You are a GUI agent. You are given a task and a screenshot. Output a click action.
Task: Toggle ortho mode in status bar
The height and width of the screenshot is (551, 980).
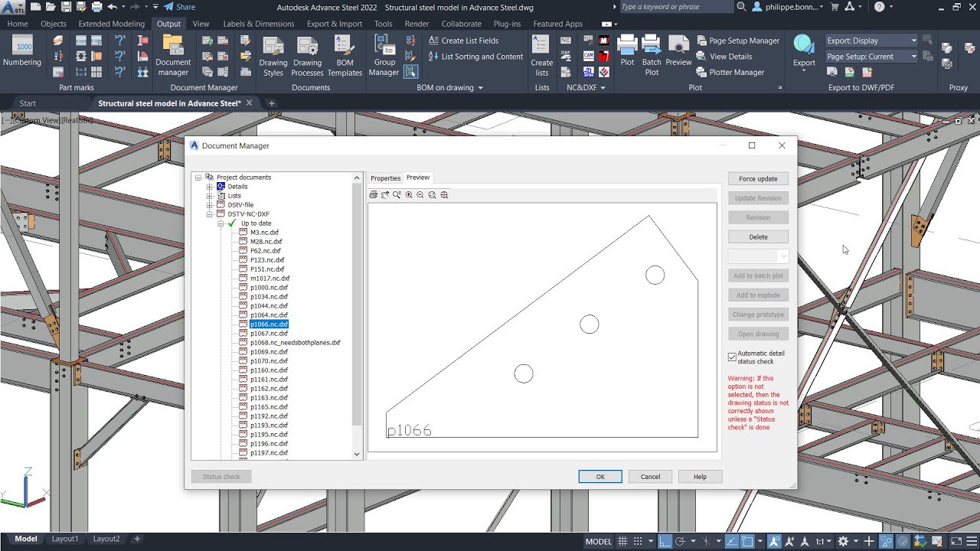[665, 541]
